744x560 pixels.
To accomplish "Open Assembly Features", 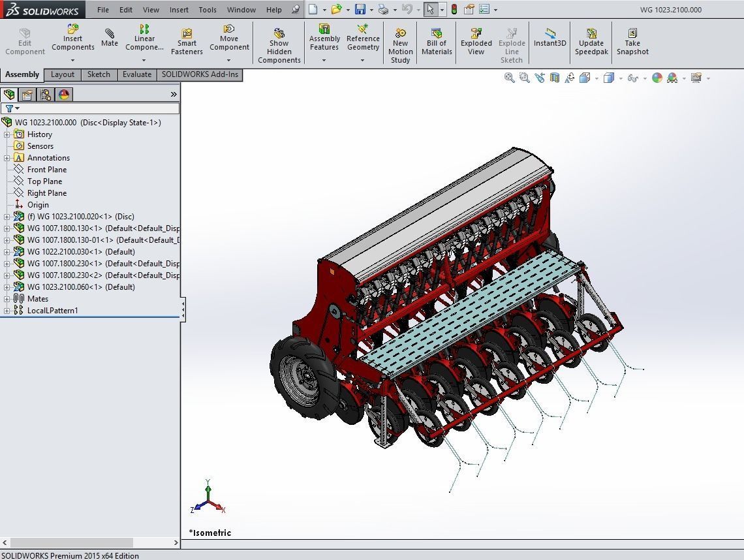I will 324,37.
